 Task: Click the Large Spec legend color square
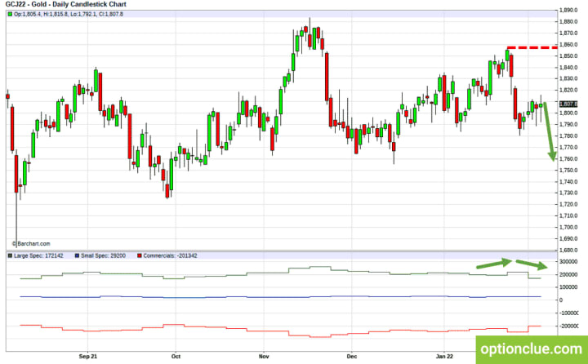tap(10, 255)
